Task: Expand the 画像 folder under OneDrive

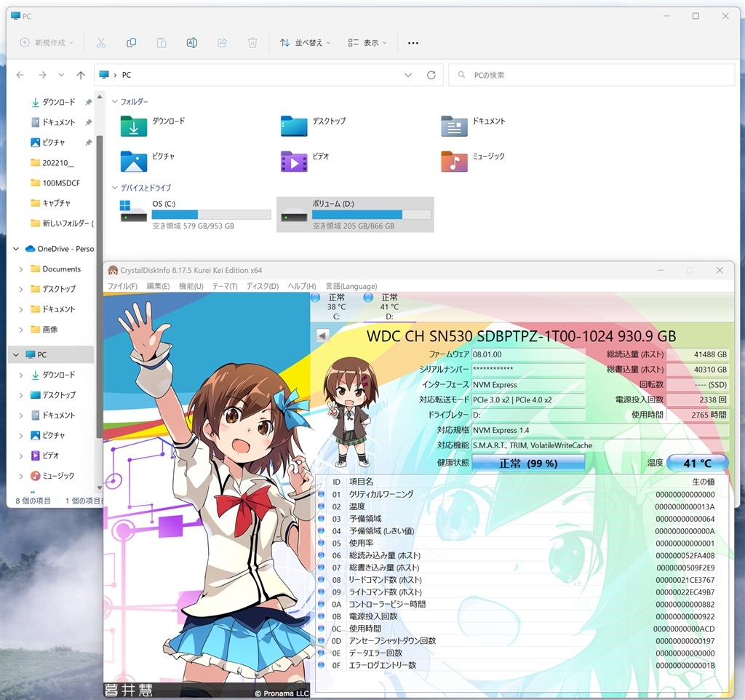Action: coord(21,330)
